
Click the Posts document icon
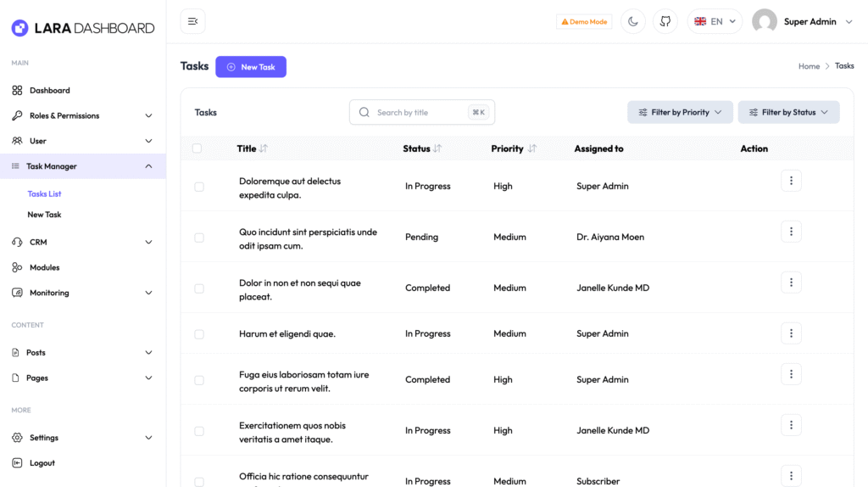15,352
